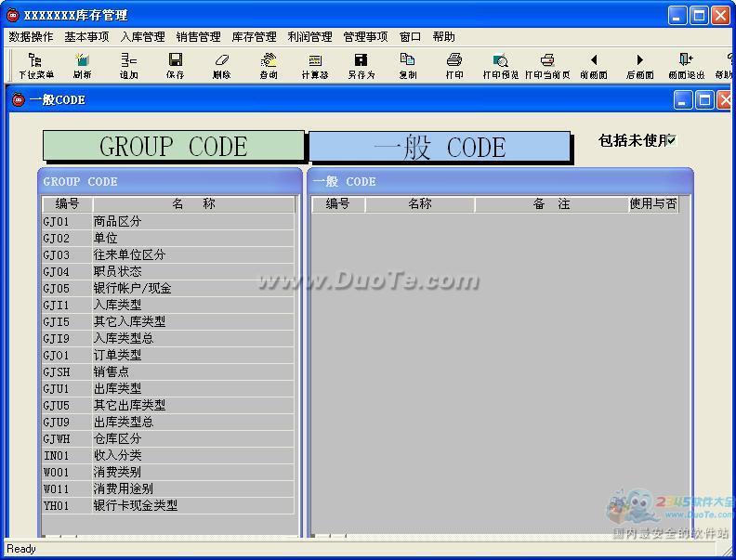
Task: Select the GJU5 其它出库类型 row
Action: (x=168, y=406)
